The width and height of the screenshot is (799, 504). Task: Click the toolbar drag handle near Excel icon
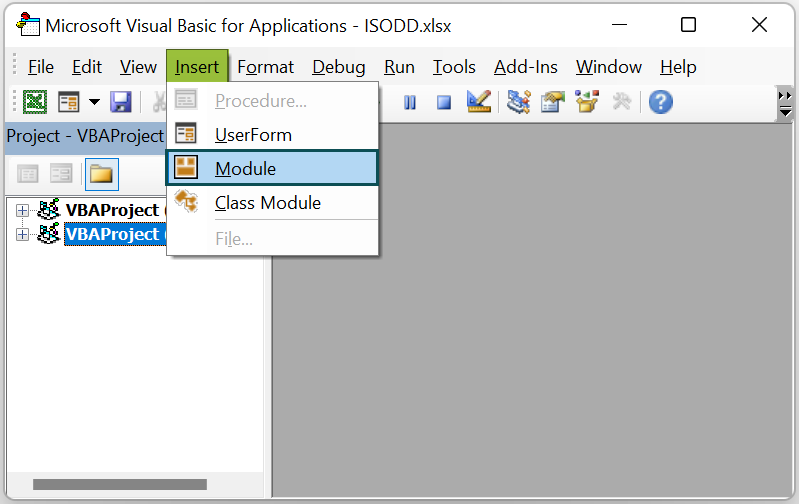[14, 102]
